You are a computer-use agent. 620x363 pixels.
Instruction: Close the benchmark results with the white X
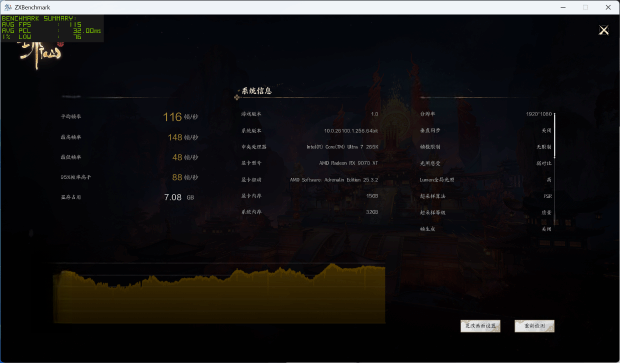pyautogui.click(x=603, y=30)
